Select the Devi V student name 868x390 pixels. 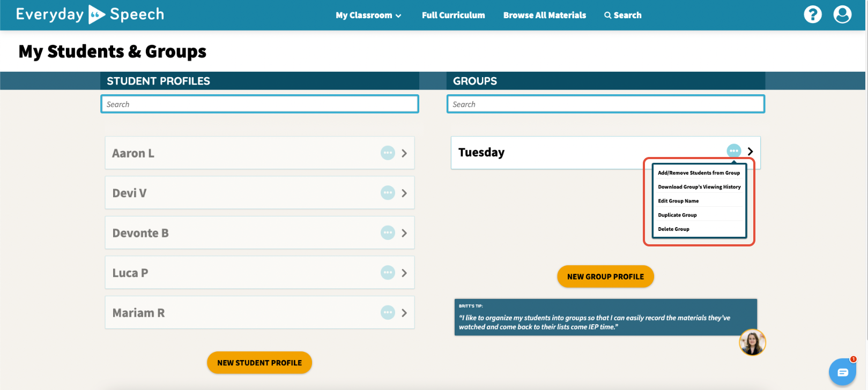[129, 193]
